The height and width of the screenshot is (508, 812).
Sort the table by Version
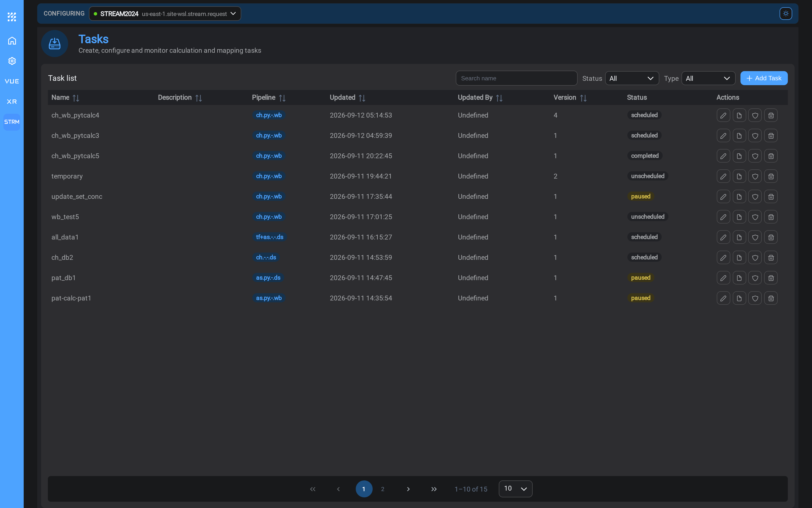point(583,98)
